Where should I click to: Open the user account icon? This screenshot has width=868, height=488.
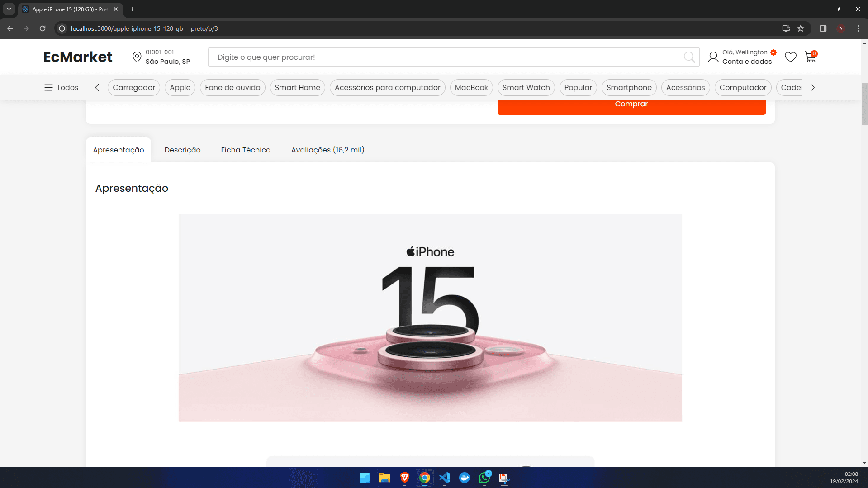(713, 57)
